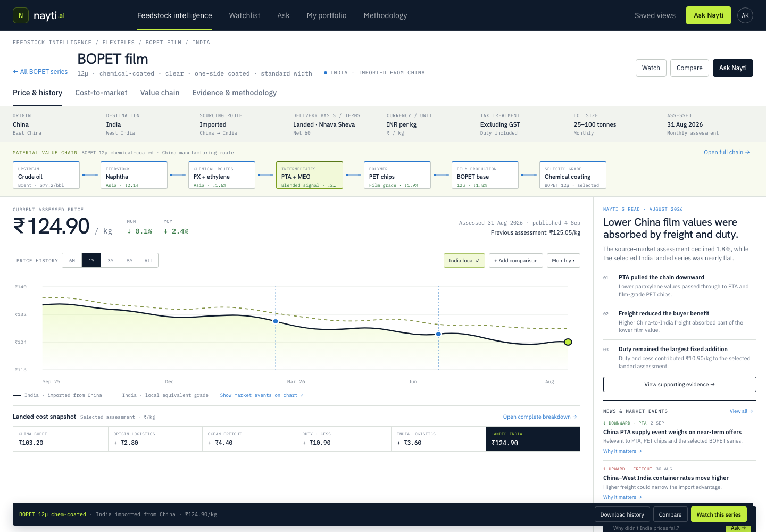Click the Watch button beside Compare
This screenshot has width=766, height=532.
651,68
